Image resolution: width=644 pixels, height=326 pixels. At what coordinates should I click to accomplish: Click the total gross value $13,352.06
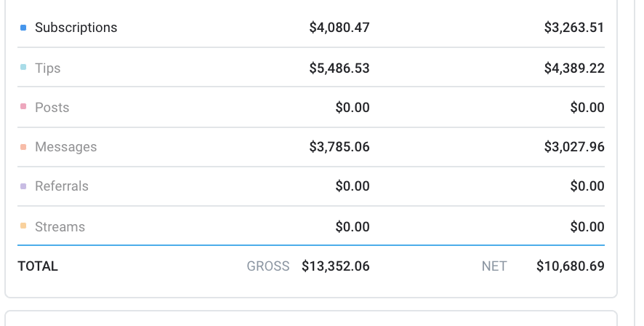coord(335,266)
